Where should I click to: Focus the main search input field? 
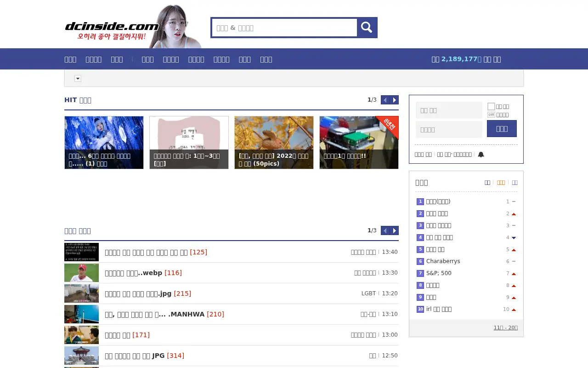click(284, 28)
